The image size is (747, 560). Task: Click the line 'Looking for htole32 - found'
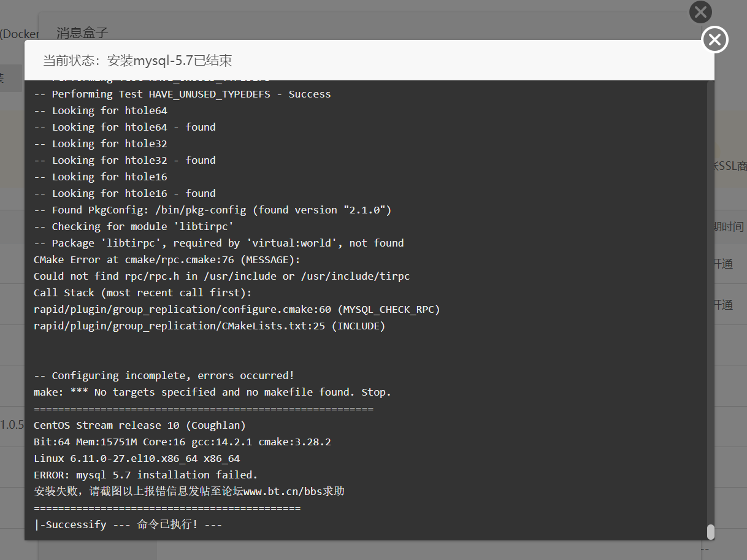coord(124,160)
